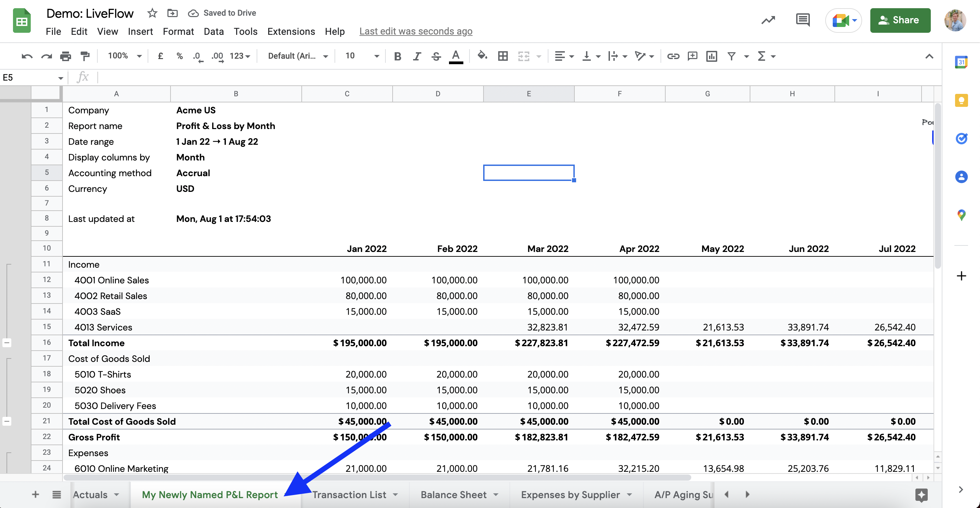Decrease decimal places
This screenshot has height=508, width=980.
tap(198, 57)
